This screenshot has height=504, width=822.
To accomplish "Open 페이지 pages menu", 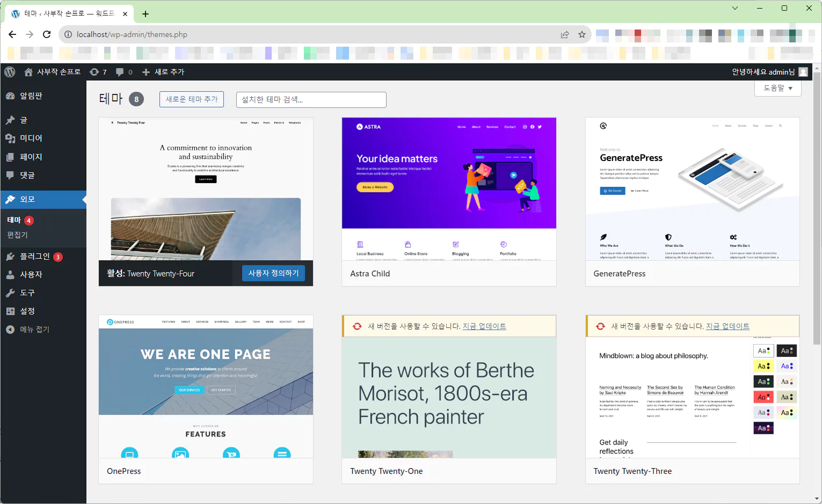I will [43, 157].
